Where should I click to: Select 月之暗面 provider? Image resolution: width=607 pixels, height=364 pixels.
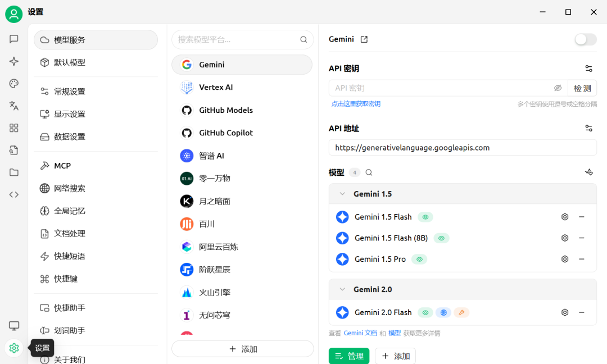pos(242,201)
